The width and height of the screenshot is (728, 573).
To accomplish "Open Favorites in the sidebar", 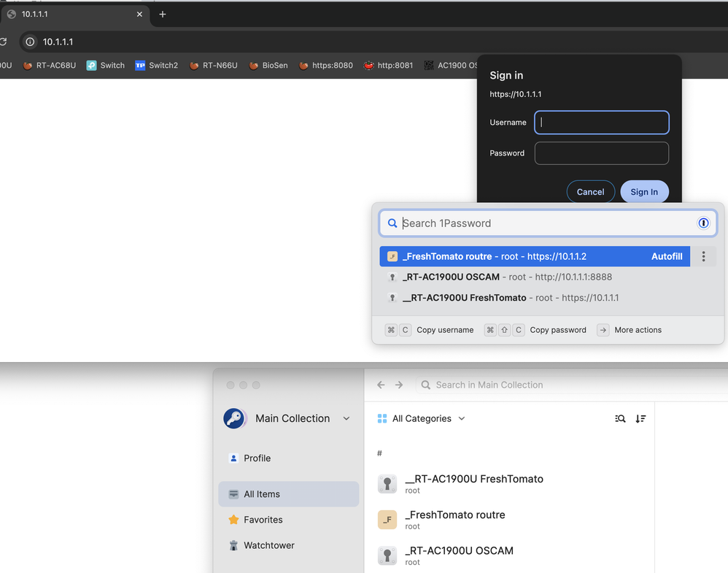I will pos(289,520).
